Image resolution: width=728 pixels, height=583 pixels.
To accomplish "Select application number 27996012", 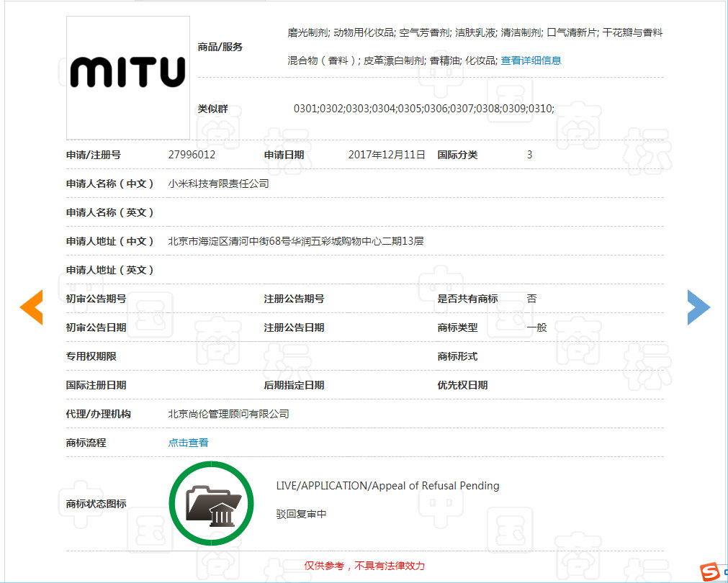I will pos(192,155).
